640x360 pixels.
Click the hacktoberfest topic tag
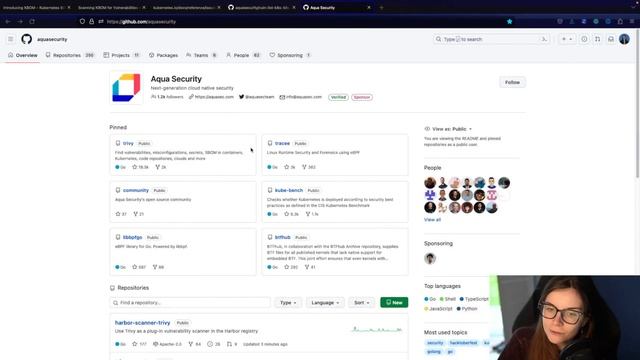(x=463, y=343)
